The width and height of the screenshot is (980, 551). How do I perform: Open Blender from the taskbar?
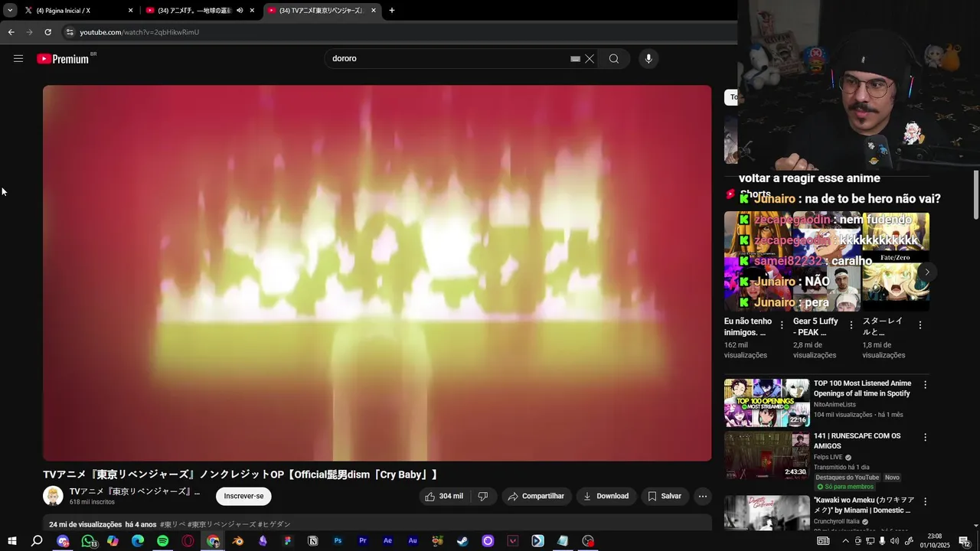pos(238,541)
